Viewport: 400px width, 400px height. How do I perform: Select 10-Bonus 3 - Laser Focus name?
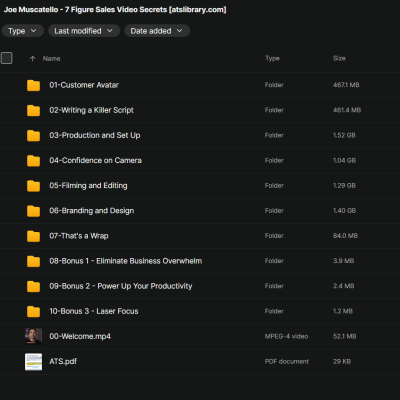[x=94, y=311]
